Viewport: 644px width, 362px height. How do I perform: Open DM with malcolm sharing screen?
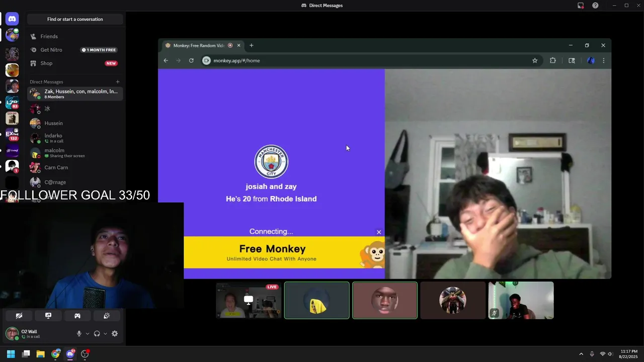point(75,153)
